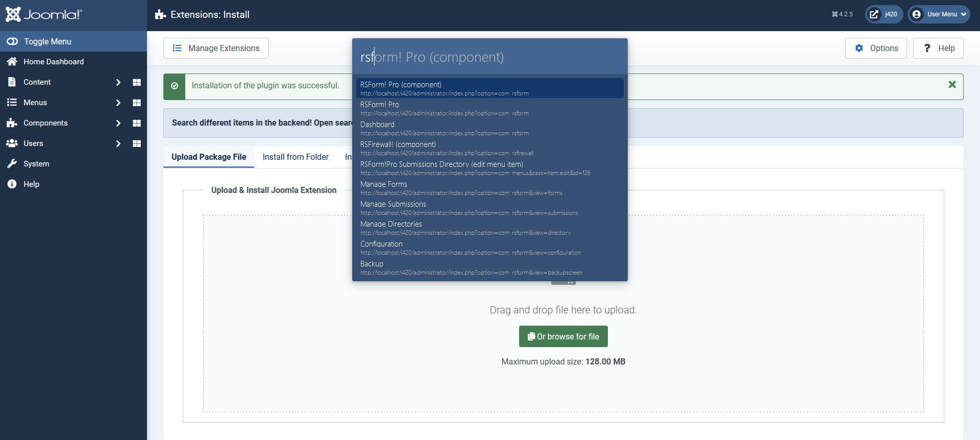
Task: Click the Content label in sidebar
Action: (x=37, y=82)
